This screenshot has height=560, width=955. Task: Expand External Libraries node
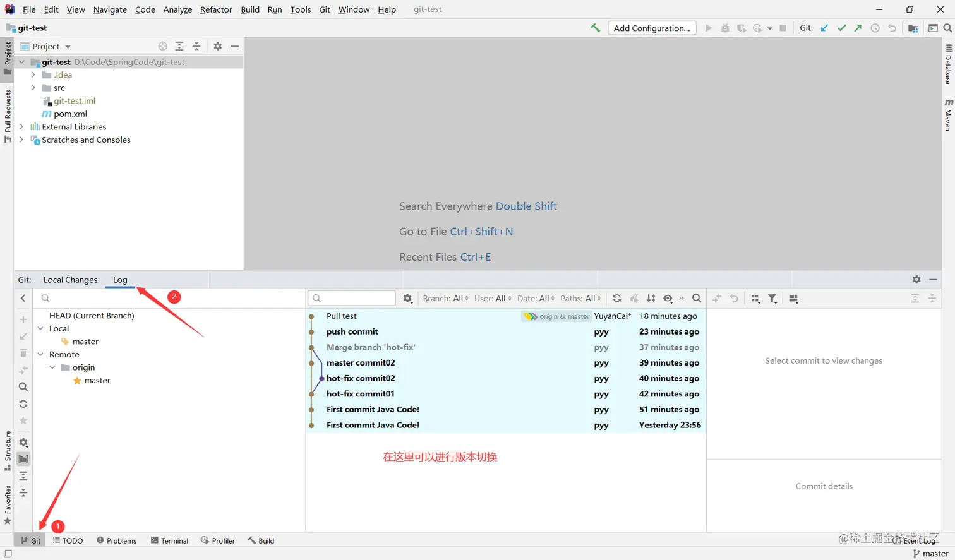21,127
